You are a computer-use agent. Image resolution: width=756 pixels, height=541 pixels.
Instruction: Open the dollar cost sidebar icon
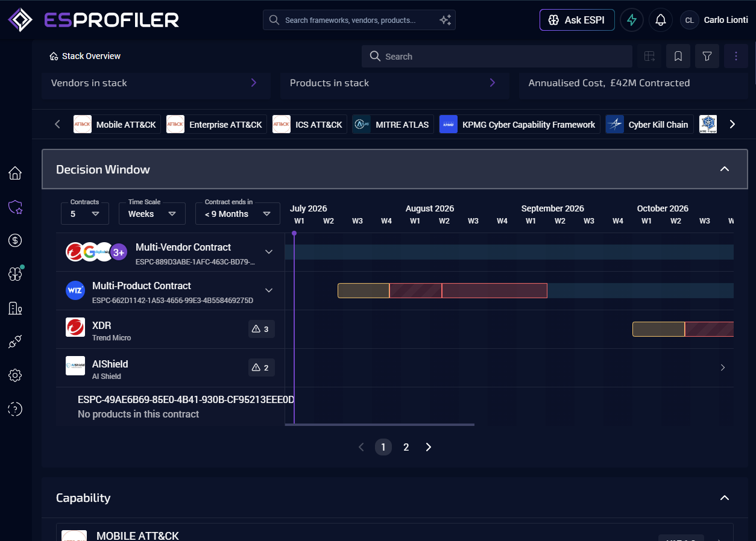(x=15, y=240)
